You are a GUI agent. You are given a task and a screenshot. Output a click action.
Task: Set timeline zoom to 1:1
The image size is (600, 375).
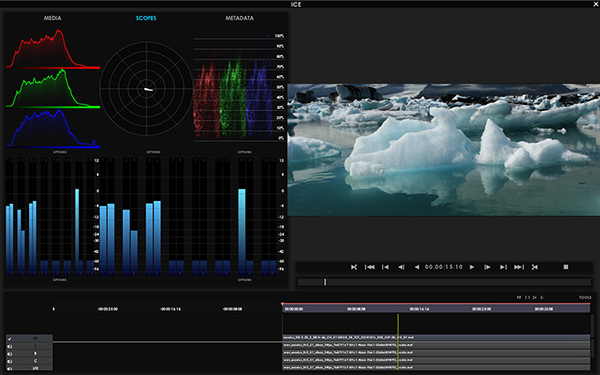click(527, 297)
